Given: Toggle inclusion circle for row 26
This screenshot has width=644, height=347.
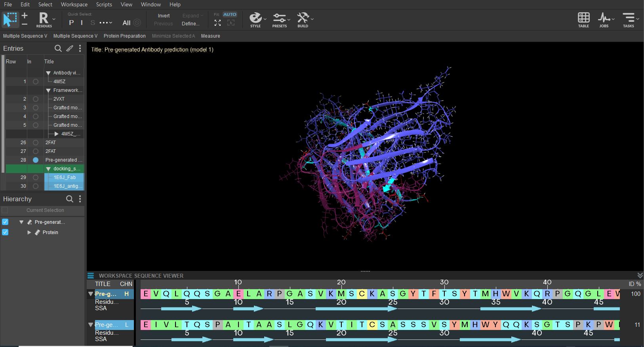Looking at the screenshot, I should coord(36,143).
